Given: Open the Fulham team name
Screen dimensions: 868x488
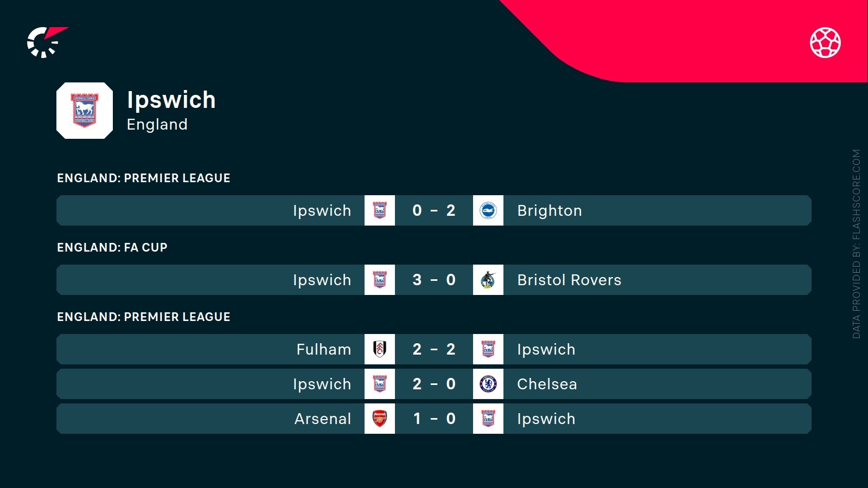Looking at the screenshot, I should click(x=323, y=349).
